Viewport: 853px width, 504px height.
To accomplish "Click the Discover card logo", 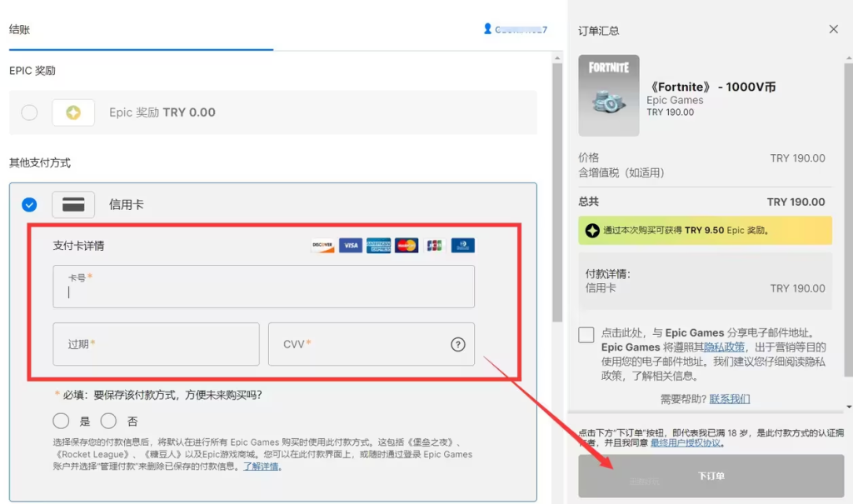I will (x=322, y=246).
